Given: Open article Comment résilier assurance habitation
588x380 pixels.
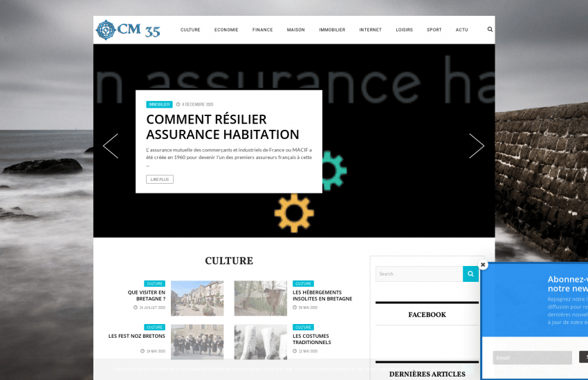Looking at the screenshot, I should point(223,127).
